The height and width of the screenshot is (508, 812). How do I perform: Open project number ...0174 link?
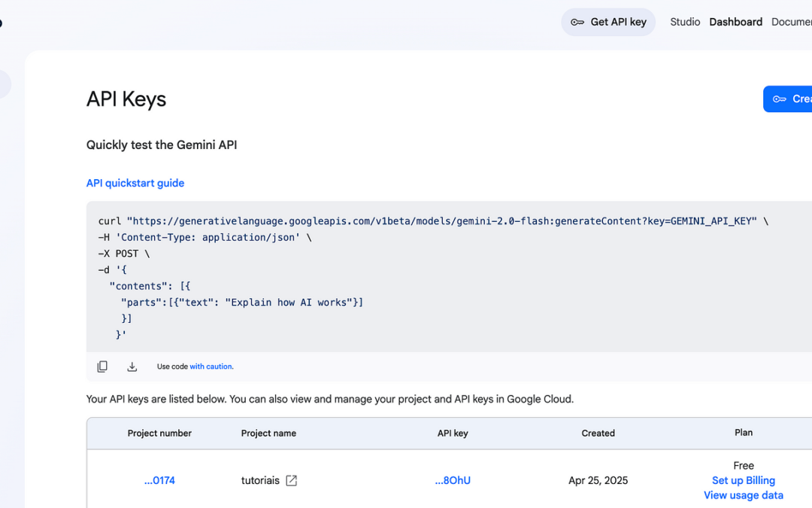[x=159, y=480]
